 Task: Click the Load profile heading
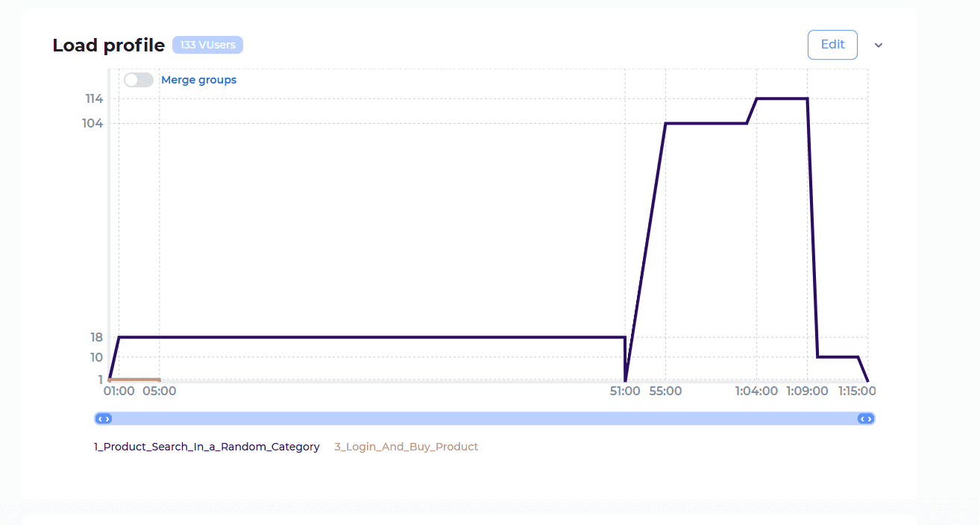pos(108,45)
